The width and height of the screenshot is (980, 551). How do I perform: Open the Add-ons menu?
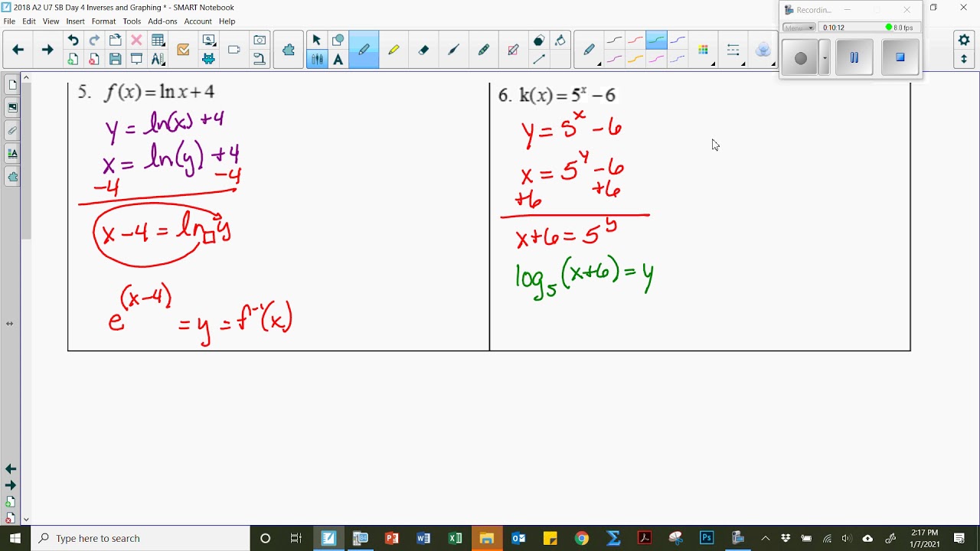(162, 21)
